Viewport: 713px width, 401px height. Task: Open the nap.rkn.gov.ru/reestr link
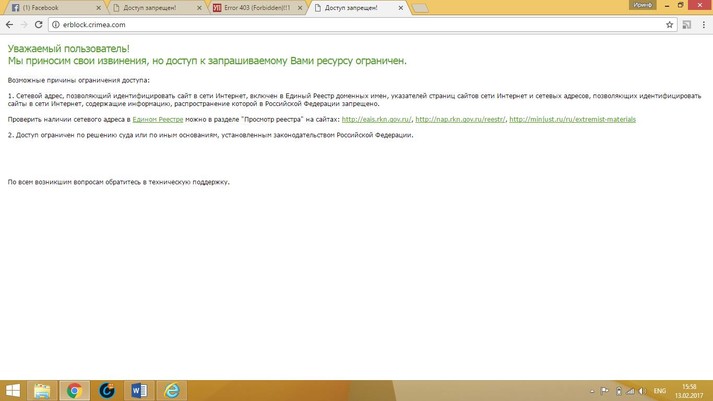(x=460, y=120)
